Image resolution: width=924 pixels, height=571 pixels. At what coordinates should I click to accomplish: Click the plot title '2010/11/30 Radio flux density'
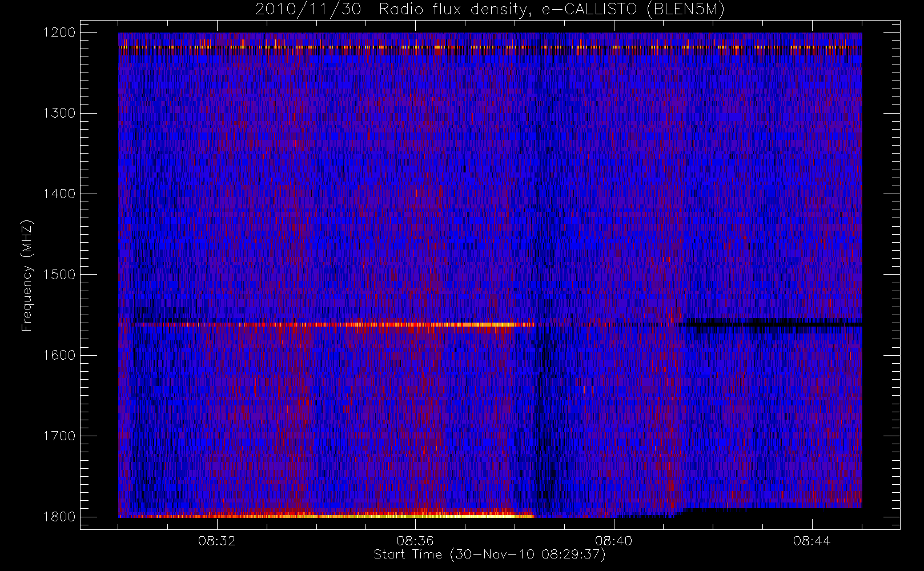point(490,10)
